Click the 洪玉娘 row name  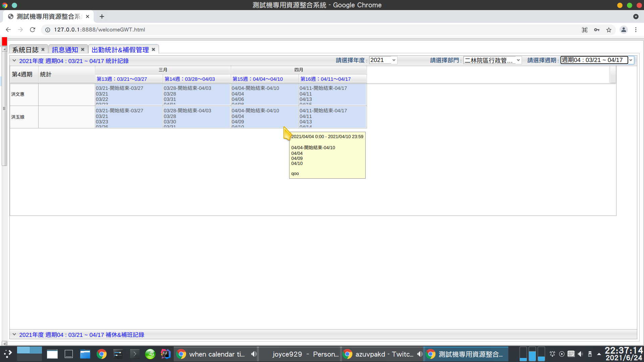pos(18,117)
